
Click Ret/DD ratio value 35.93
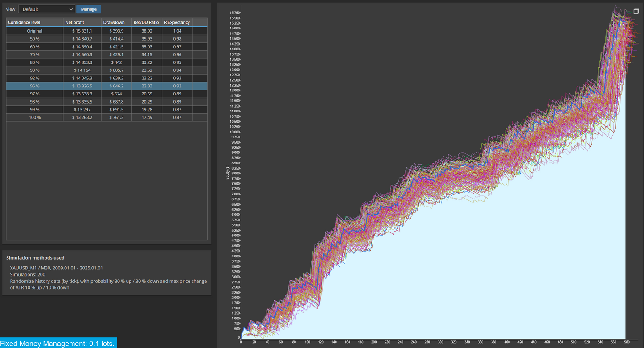pos(147,39)
